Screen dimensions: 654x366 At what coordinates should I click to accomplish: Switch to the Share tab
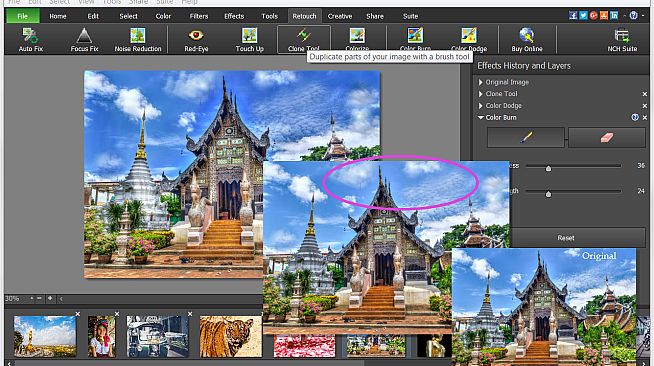(375, 16)
